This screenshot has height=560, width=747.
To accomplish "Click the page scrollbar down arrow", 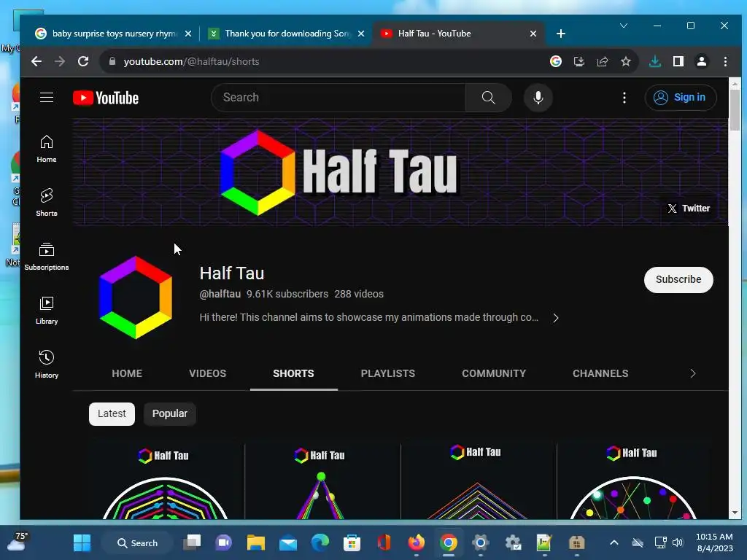I will point(735,513).
